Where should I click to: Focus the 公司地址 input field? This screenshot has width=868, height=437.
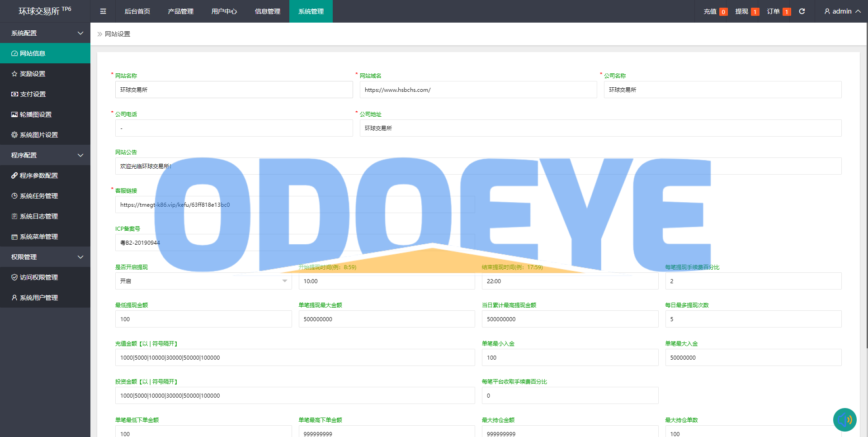pyautogui.click(x=601, y=128)
